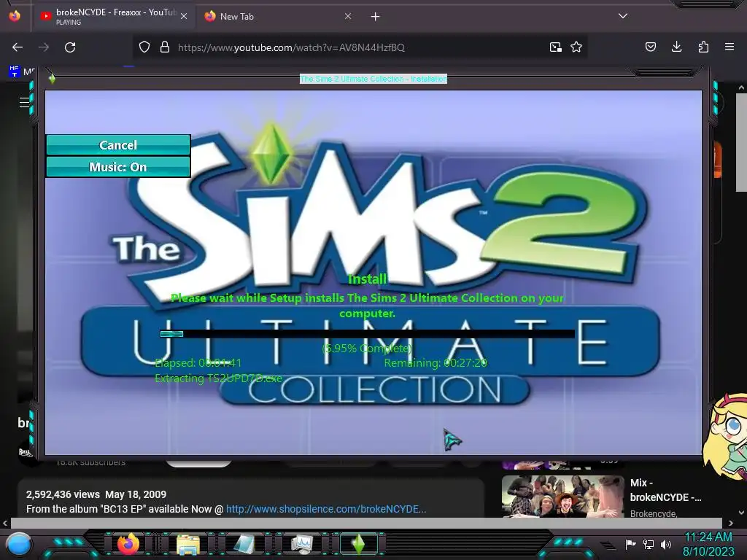Open the tracking protection shield
Image resolution: width=747 pixels, height=560 pixels.
144,47
